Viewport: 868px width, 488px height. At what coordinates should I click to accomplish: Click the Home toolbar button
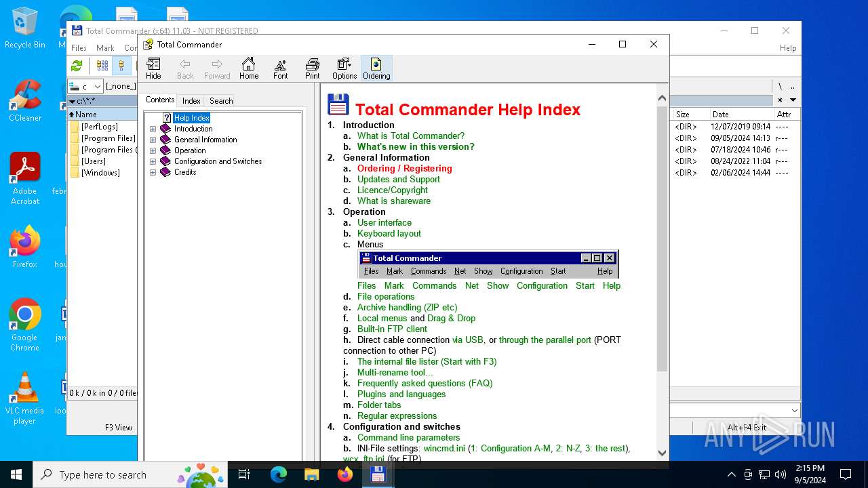click(249, 68)
